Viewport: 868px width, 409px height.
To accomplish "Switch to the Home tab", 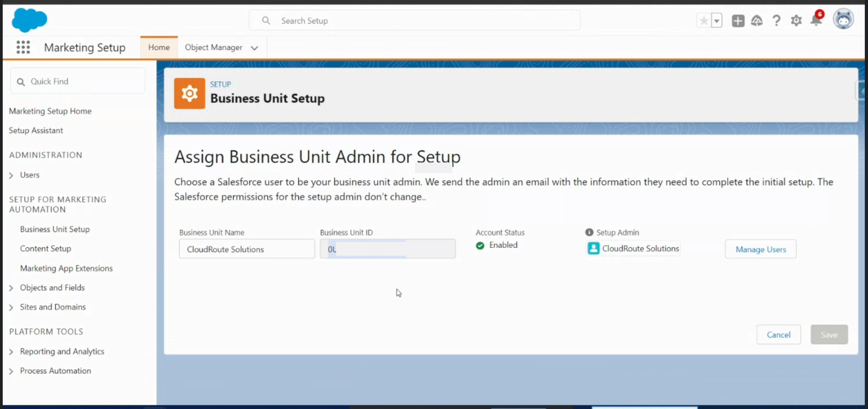I will (159, 48).
